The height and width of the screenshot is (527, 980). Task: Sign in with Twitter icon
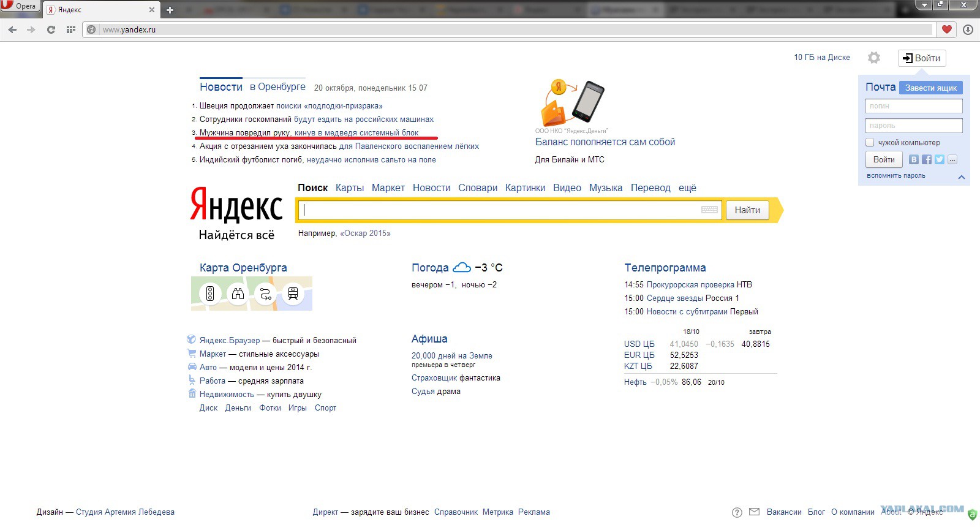point(940,159)
